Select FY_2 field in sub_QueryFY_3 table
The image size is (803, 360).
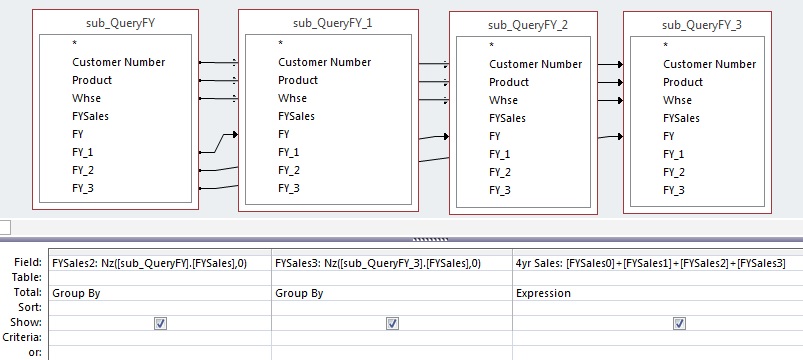673,172
